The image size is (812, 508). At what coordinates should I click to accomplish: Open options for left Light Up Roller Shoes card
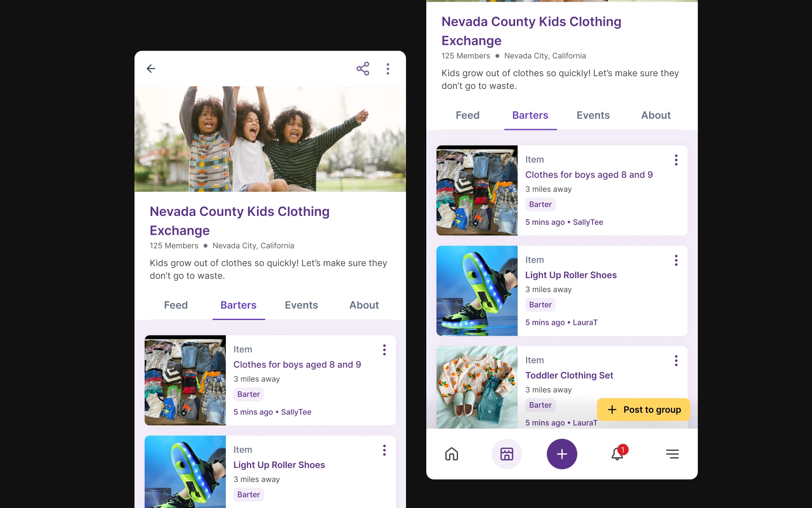click(384, 450)
